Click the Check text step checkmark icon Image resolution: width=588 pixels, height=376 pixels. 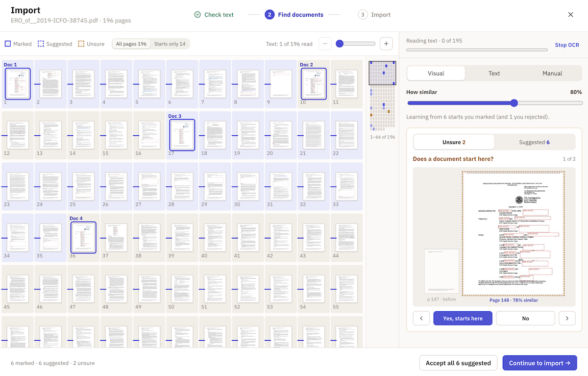point(197,15)
